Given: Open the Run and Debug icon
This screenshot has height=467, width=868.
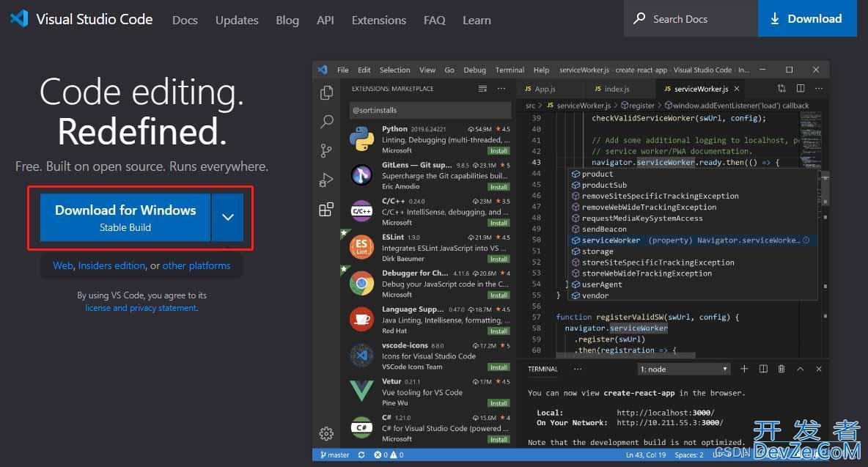Looking at the screenshot, I should coord(327,180).
